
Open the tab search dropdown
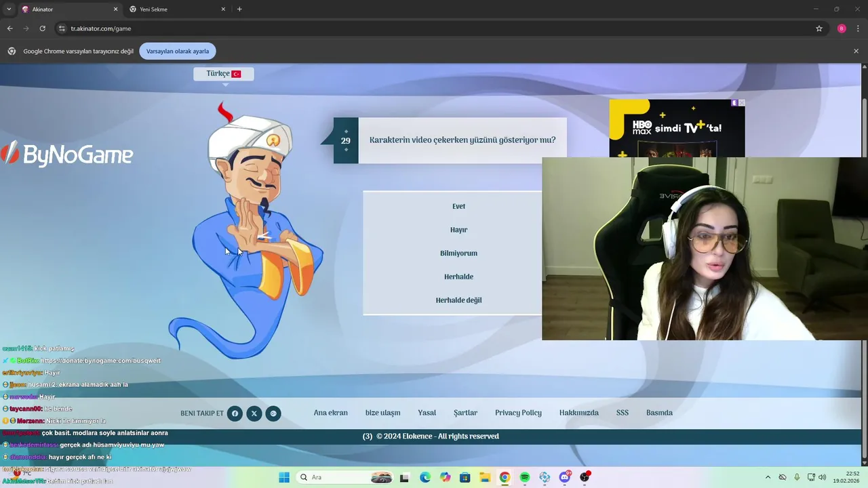[9, 9]
